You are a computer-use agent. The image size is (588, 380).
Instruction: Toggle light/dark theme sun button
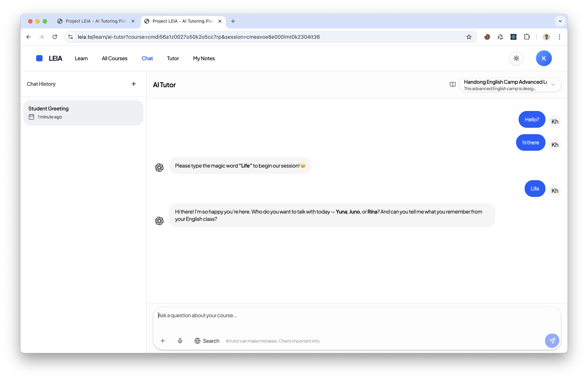point(516,58)
